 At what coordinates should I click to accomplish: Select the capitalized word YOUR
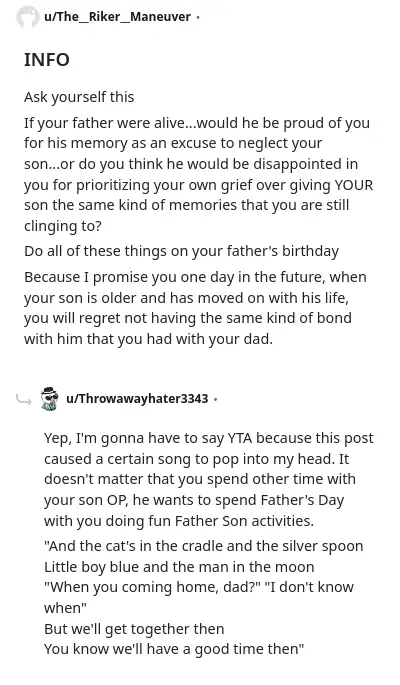(x=354, y=185)
